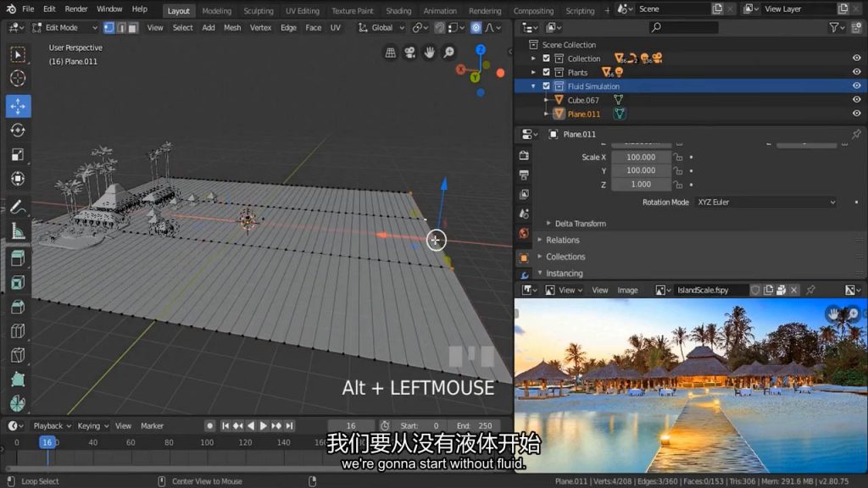Image resolution: width=868 pixels, height=488 pixels.
Task: Open the Render menu
Action: (75, 8)
